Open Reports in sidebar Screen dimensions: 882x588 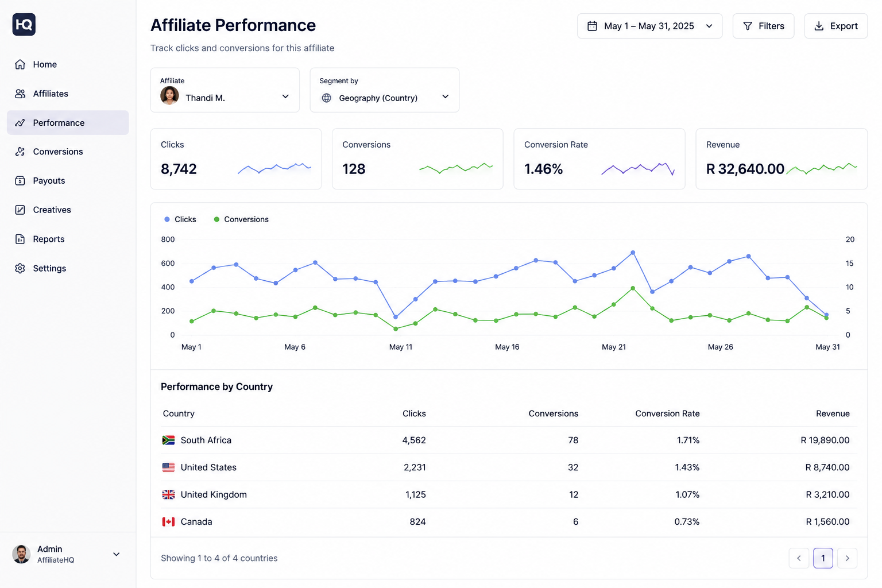point(68,239)
